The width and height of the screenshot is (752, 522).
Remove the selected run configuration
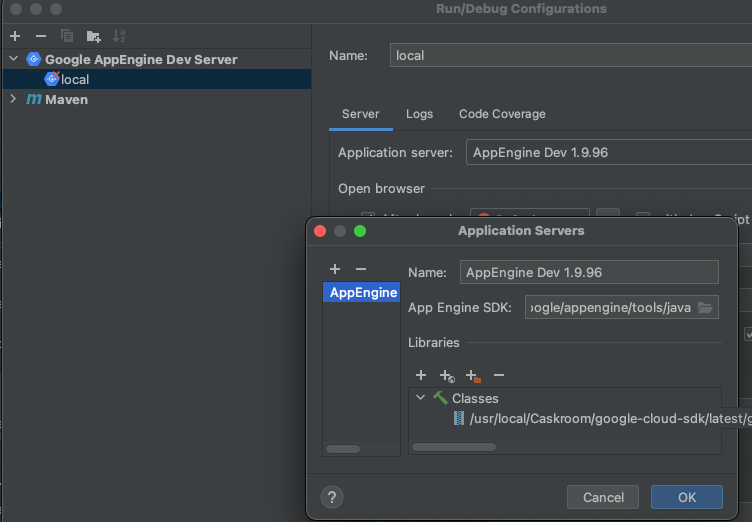[41, 36]
